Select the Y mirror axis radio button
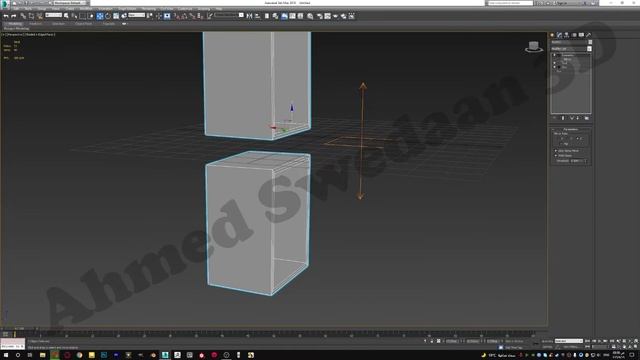Image resolution: width=640 pixels, height=360 pixels. point(571,138)
